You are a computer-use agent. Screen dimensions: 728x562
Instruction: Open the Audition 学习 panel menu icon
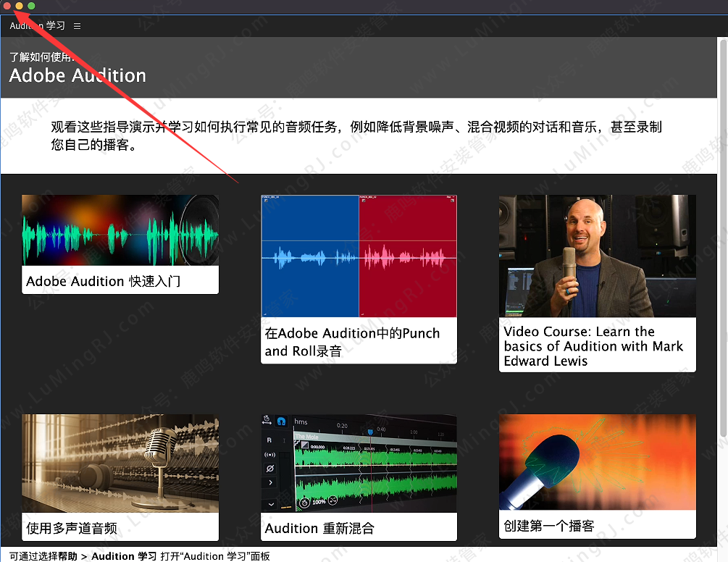coord(78,26)
